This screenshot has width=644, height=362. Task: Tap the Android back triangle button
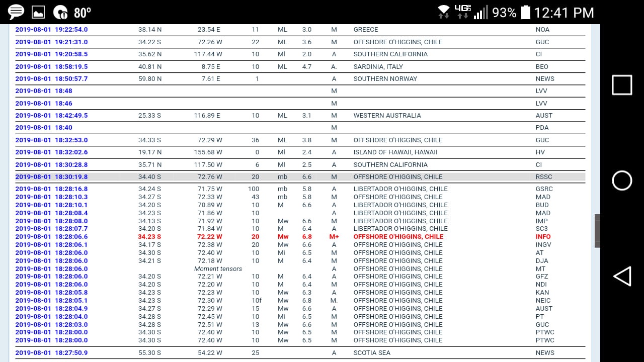(x=622, y=276)
